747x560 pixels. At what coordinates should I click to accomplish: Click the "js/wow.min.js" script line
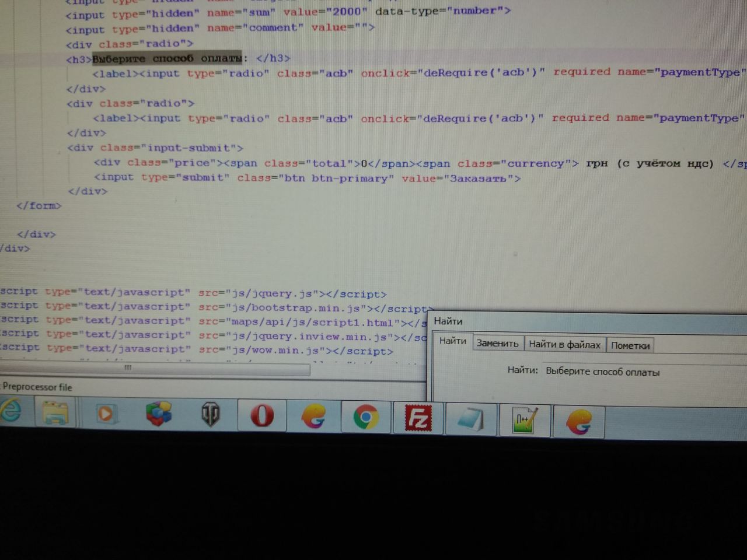197,349
